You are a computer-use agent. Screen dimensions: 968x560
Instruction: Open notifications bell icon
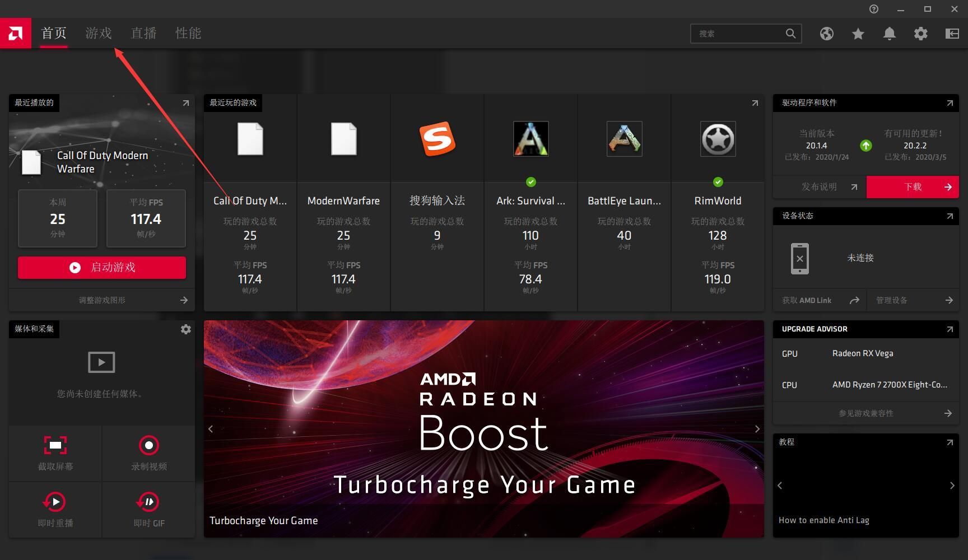[889, 34]
